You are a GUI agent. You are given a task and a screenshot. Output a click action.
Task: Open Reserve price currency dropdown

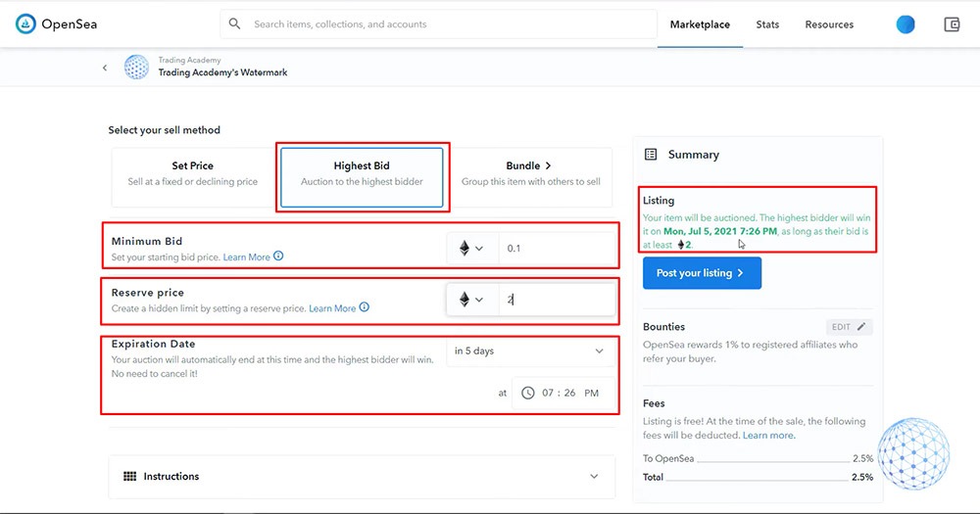[x=471, y=300]
